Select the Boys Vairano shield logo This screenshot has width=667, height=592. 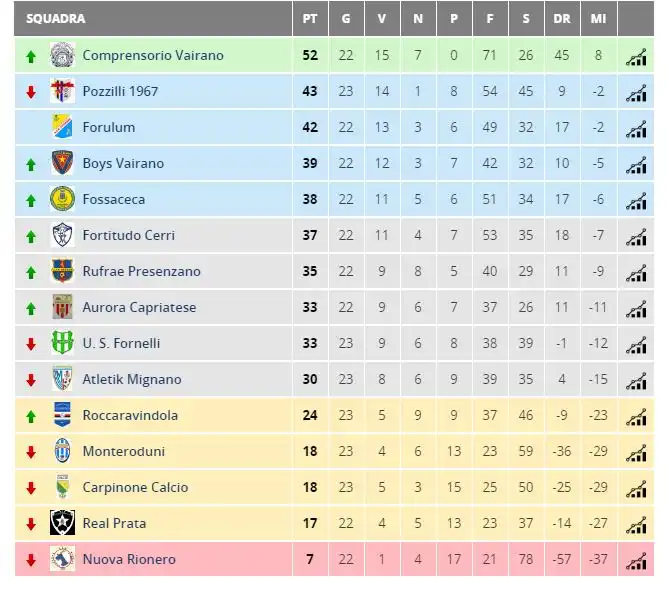coord(63,163)
